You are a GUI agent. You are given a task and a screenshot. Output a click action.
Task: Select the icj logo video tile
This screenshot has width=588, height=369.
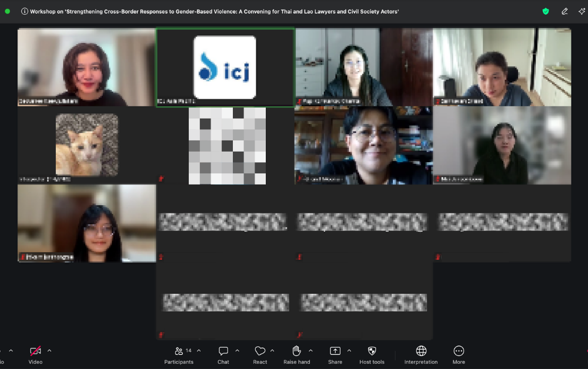pyautogui.click(x=225, y=68)
